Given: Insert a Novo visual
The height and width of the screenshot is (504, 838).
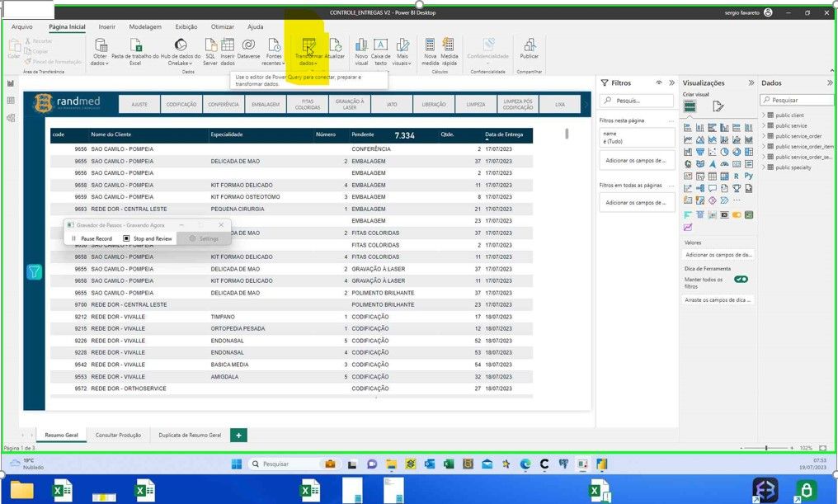Looking at the screenshot, I should [361, 52].
